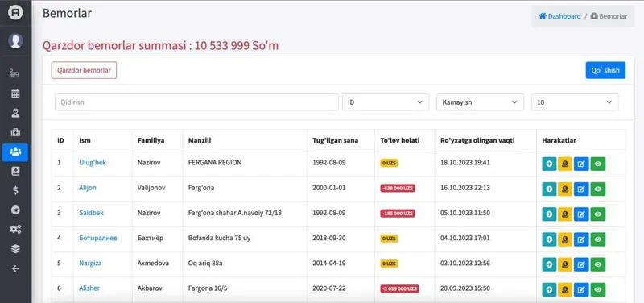Click the -2 059 000 UZS debt badge
Image resolution: width=644 pixels, height=303 pixels.
[x=399, y=288]
